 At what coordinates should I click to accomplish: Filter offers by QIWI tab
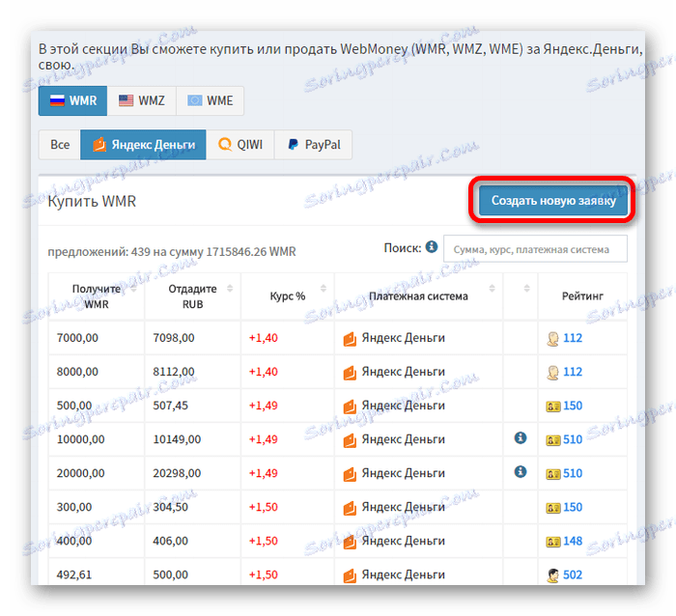(x=239, y=145)
